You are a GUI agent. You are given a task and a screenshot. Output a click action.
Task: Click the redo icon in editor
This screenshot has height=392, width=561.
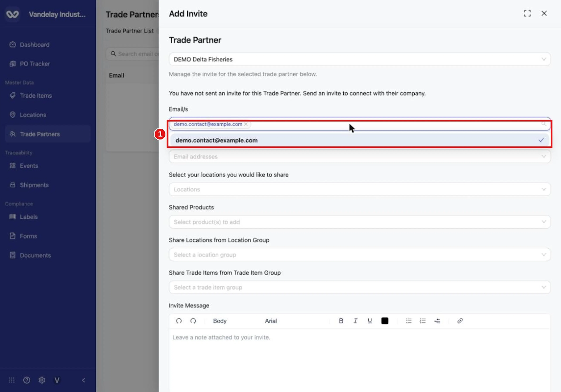tap(193, 321)
